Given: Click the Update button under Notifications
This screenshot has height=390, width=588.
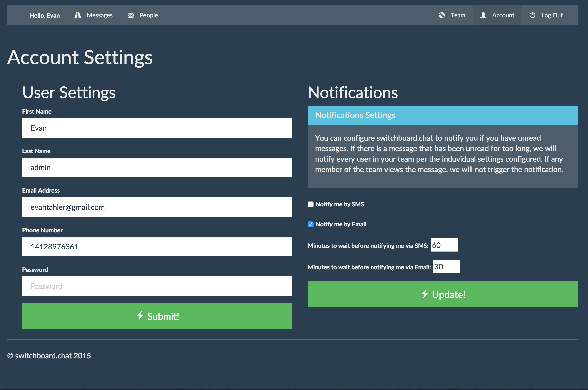Looking at the screenshot, I should (x=442, y=294).
